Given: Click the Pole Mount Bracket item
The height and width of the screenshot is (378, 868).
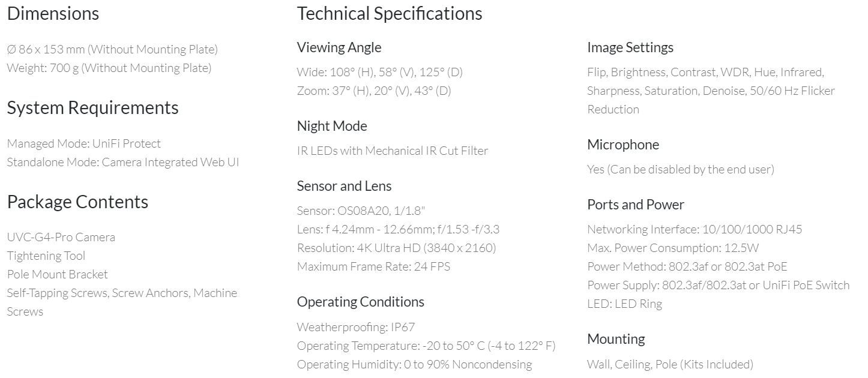Looking at the screenshot, I should (x=57, y=274).
